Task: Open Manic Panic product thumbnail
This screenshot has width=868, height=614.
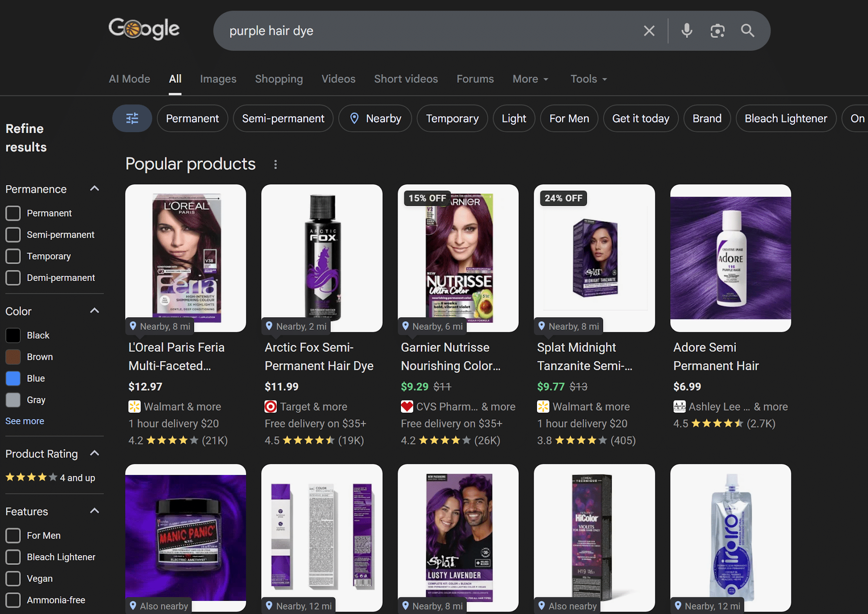Action: click(186, 538)
